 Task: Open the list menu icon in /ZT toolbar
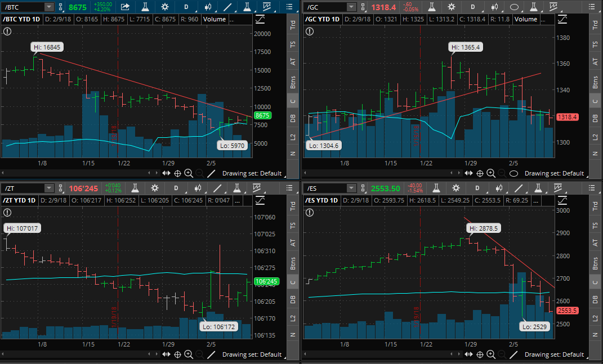[289, 188]
